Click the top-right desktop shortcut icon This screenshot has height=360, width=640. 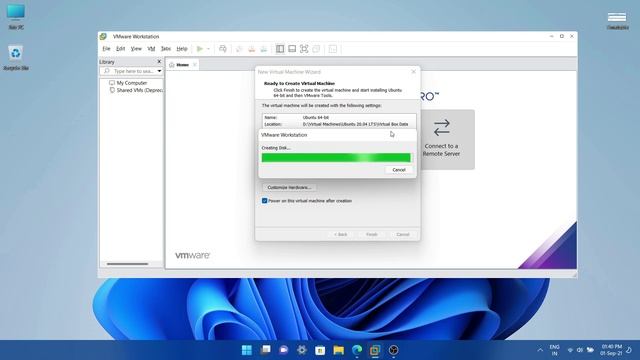click(x=617, y=20)
